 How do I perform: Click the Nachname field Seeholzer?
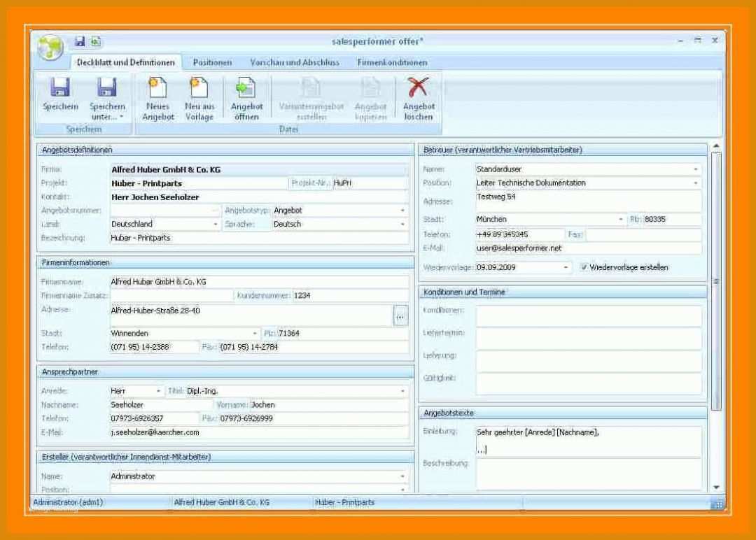click(x=161, y=405)
